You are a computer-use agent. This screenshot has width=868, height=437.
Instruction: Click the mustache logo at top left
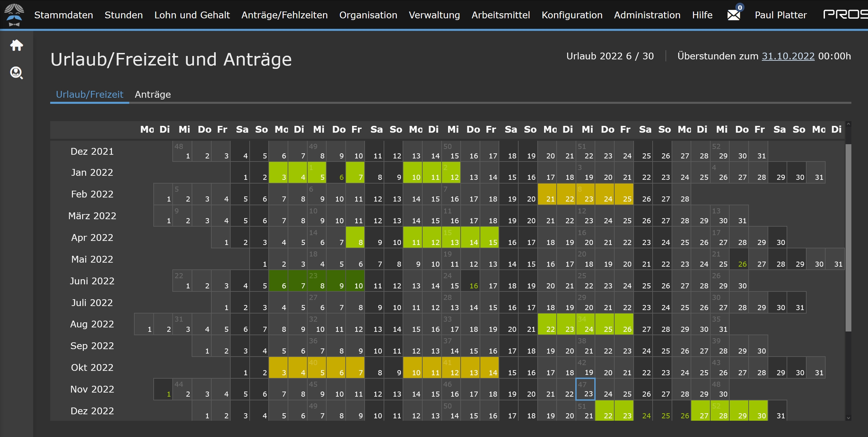click(x=14, y=15)
